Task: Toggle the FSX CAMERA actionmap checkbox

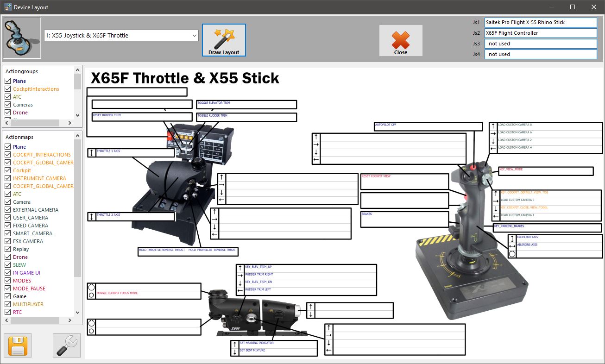Action: pyautogui.click(x=8, y=241)
